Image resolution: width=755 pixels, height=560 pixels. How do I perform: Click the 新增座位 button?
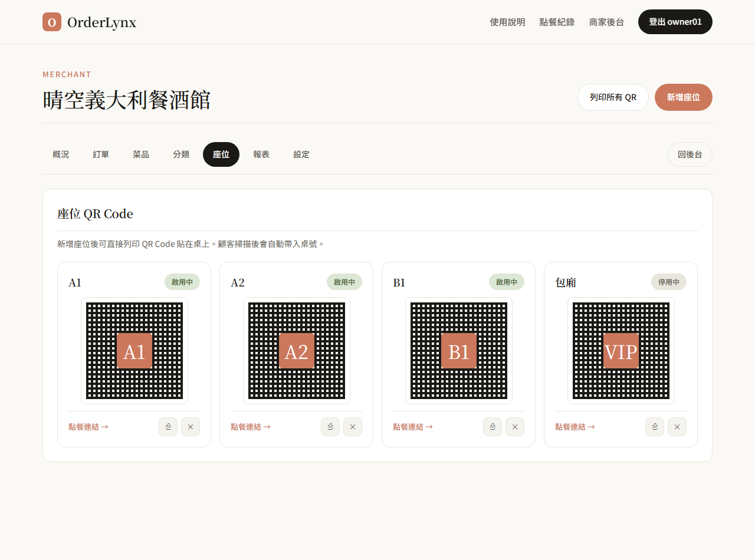[684, 97]
